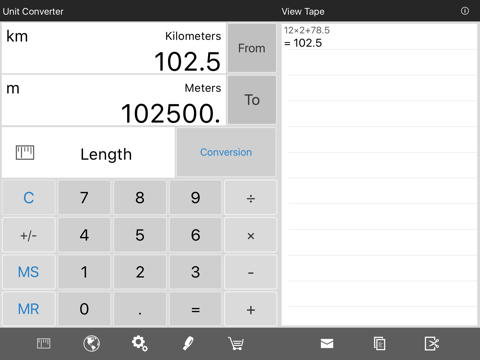The height and width of the screenshot is (360, 480).
Task: Copy the tape with clipboard icon
Action: click(380, 344)
